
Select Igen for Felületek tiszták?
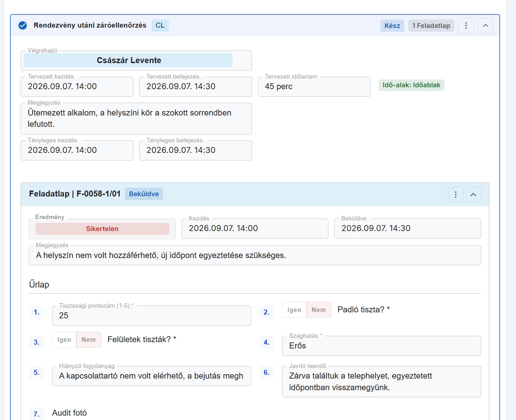(64, 340)
